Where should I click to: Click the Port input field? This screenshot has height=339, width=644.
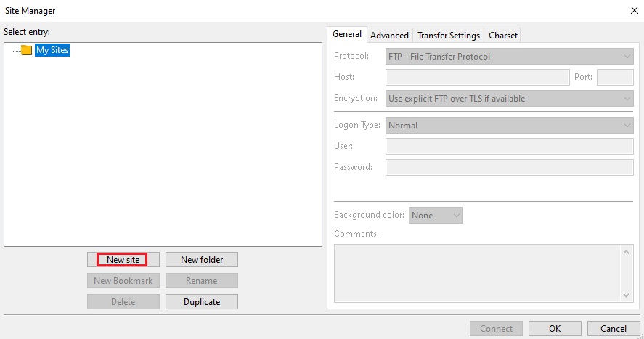tap(615, 78)
